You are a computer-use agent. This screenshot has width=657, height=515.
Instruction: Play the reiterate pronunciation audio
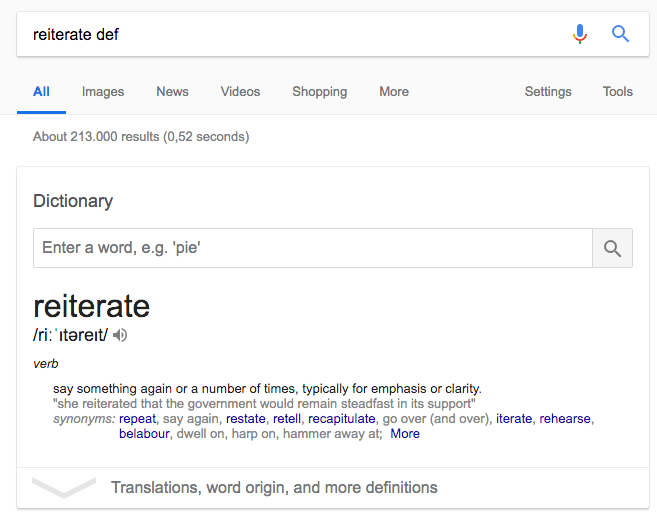[121, 335]
